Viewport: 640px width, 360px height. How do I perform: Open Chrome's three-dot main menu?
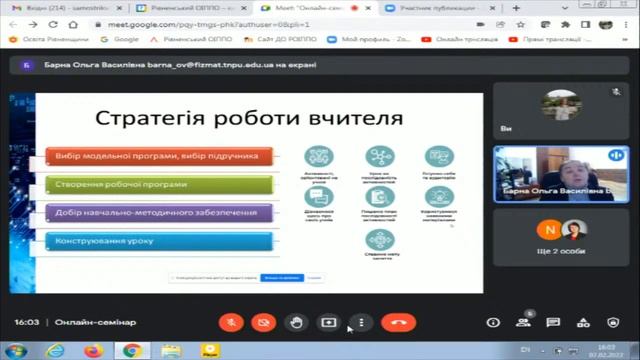pos(626,25)
